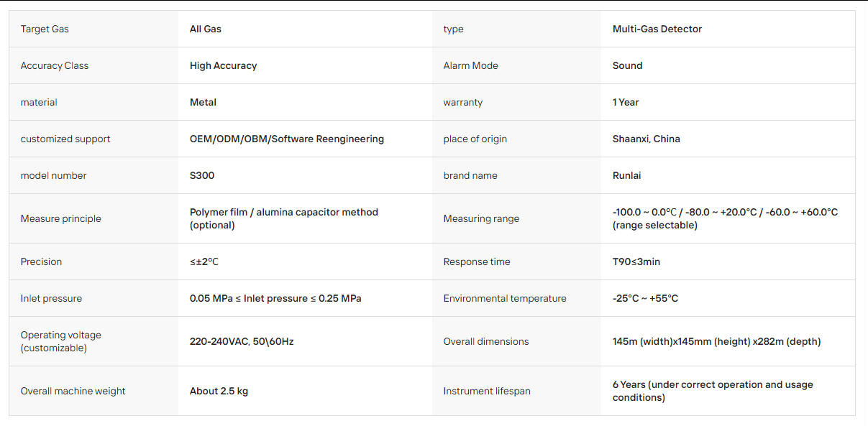Click the 'brand name' label

(x=470, y=176)
